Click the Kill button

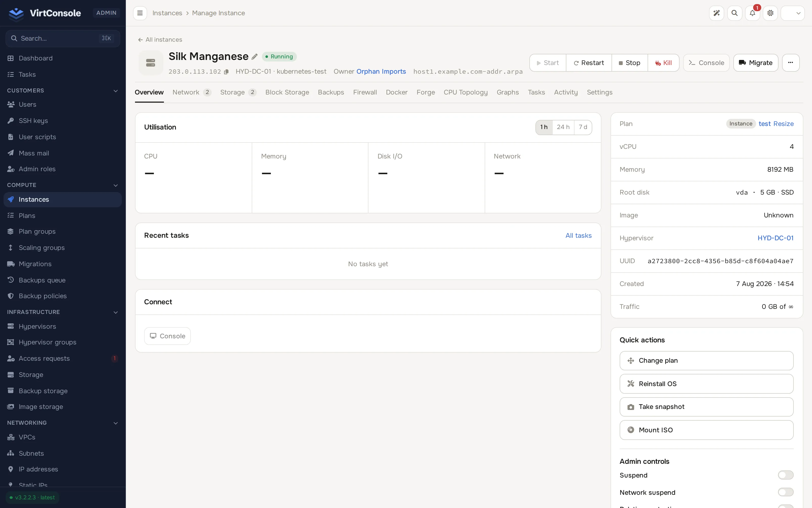(663, 62)
